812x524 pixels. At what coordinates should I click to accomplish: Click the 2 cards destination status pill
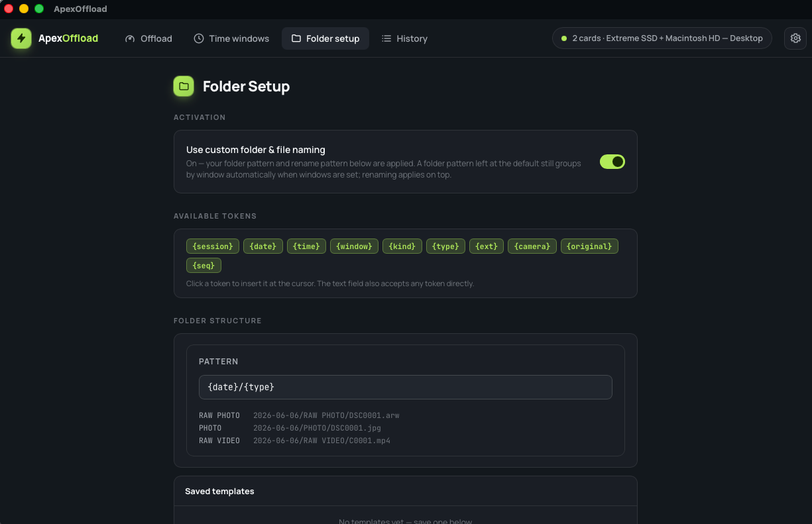(662, 38)
